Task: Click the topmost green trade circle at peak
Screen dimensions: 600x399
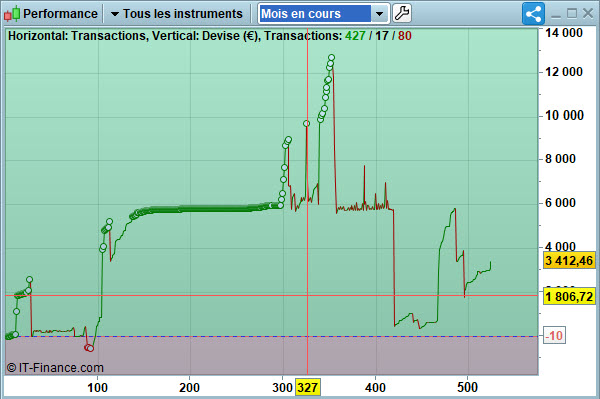Action: (331, 58)
